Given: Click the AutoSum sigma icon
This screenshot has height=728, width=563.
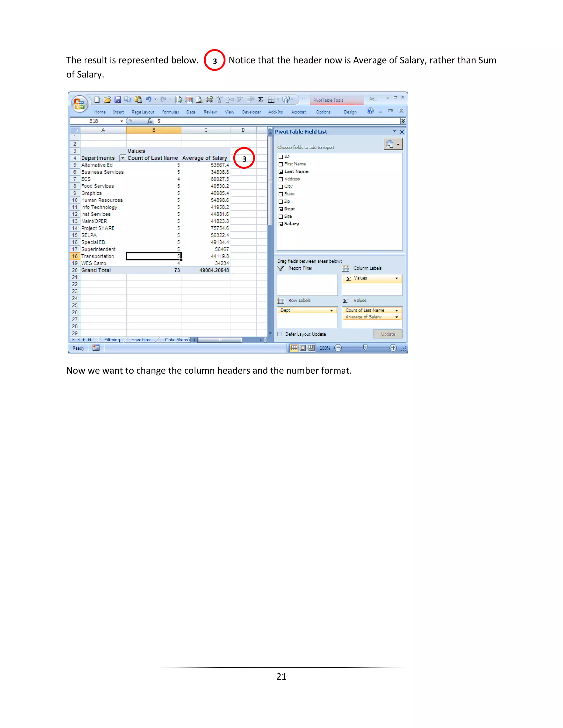Looking at the screenshot, I should pos(261,99).
